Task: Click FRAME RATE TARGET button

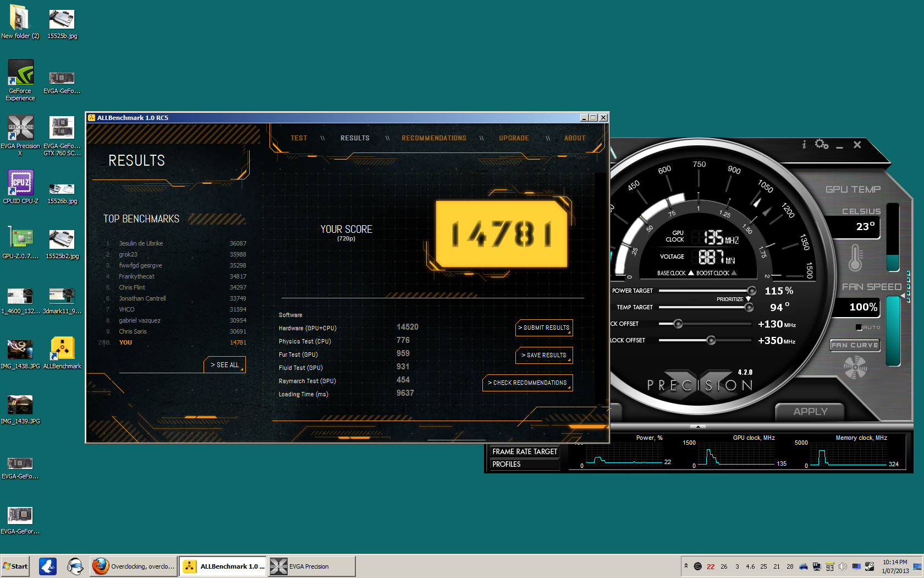Action: (x=524, y=451)
